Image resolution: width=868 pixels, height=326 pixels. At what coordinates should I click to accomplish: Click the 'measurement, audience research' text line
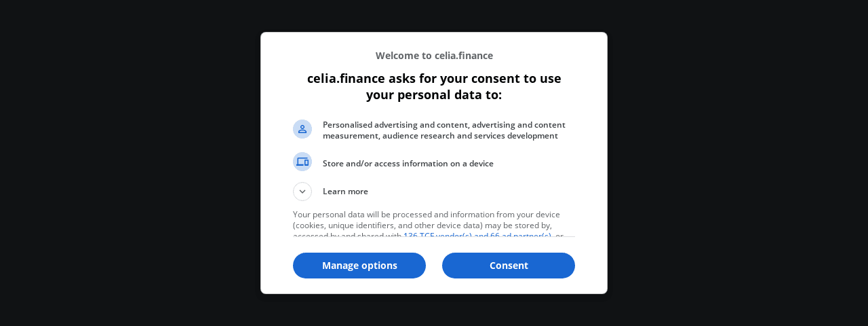(x=440, y=136)
